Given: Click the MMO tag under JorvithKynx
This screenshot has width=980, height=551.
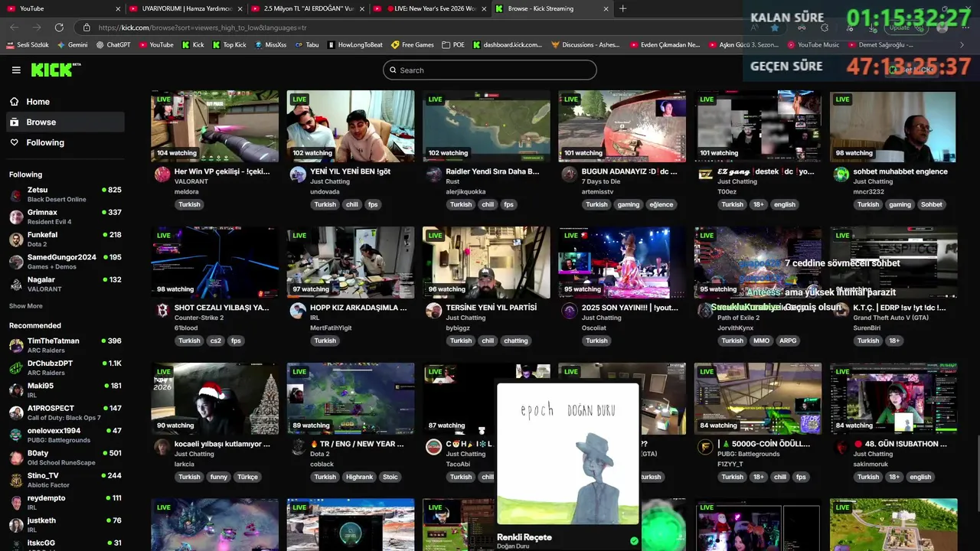Looking at the screenshot, I should (762, 341).
